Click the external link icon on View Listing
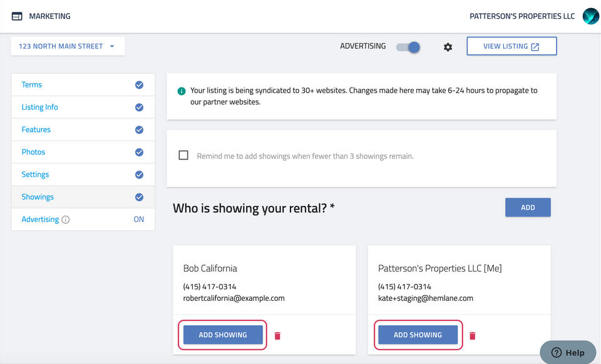Viewport: 601px width, 364px height. tap(535, 47)
